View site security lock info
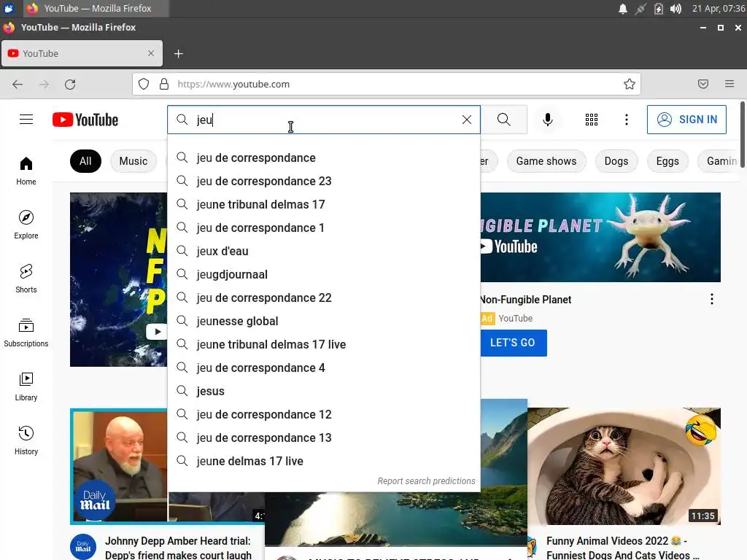The width and height of the screenshot is (747, 560). 164,85
